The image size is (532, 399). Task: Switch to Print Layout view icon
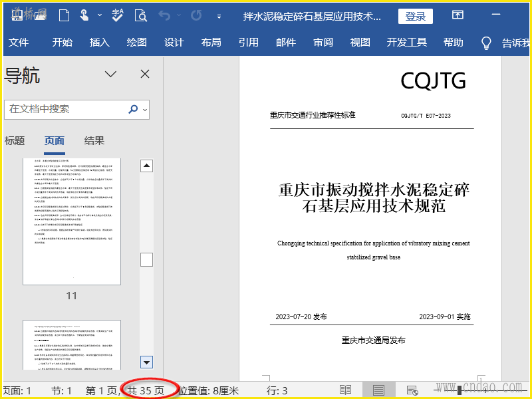[378, 390]
